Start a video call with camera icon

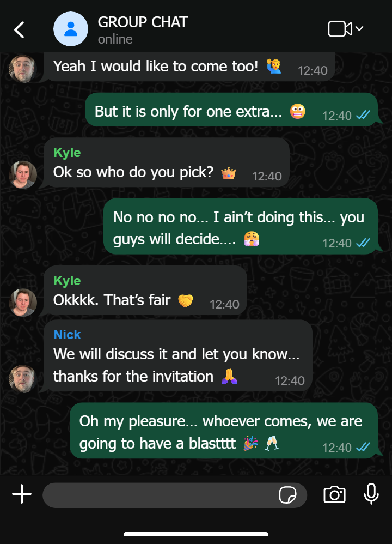(340, 29)
